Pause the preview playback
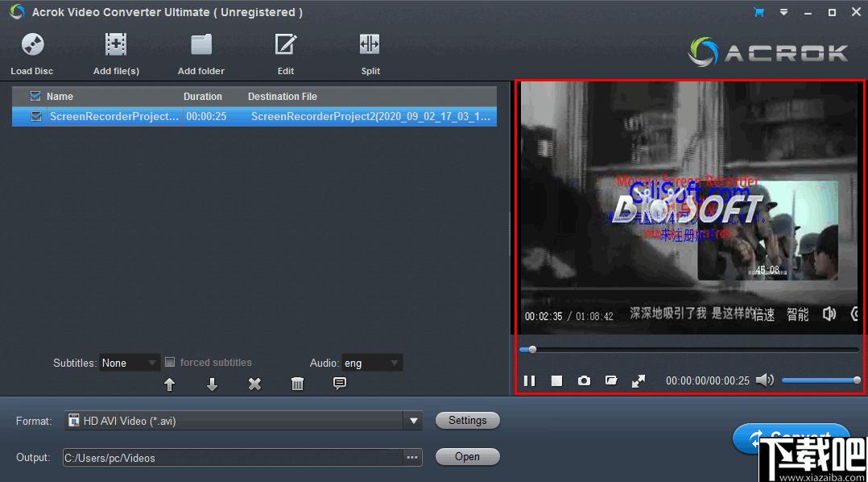The width and height of the screenshot is (868, 482). [x=529, y=380]
